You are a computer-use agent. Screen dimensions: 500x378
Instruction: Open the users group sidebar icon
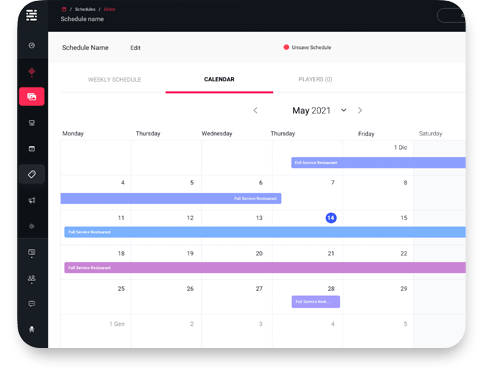click(x=32, y=279)
